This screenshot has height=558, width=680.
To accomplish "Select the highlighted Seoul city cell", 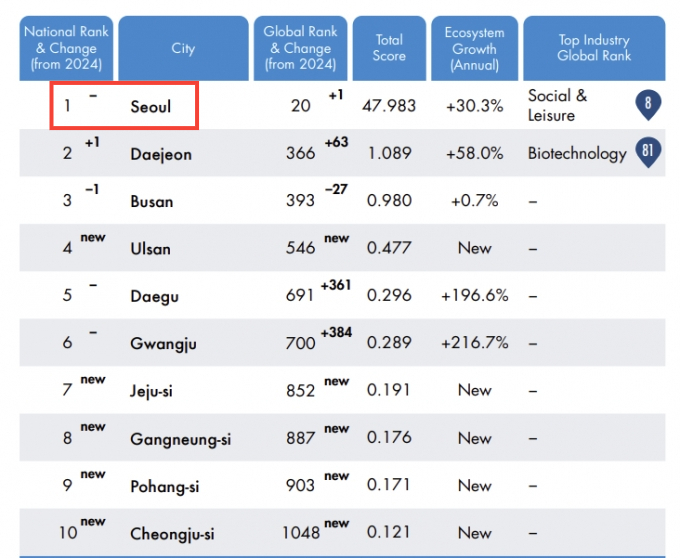I will [124, 106].
